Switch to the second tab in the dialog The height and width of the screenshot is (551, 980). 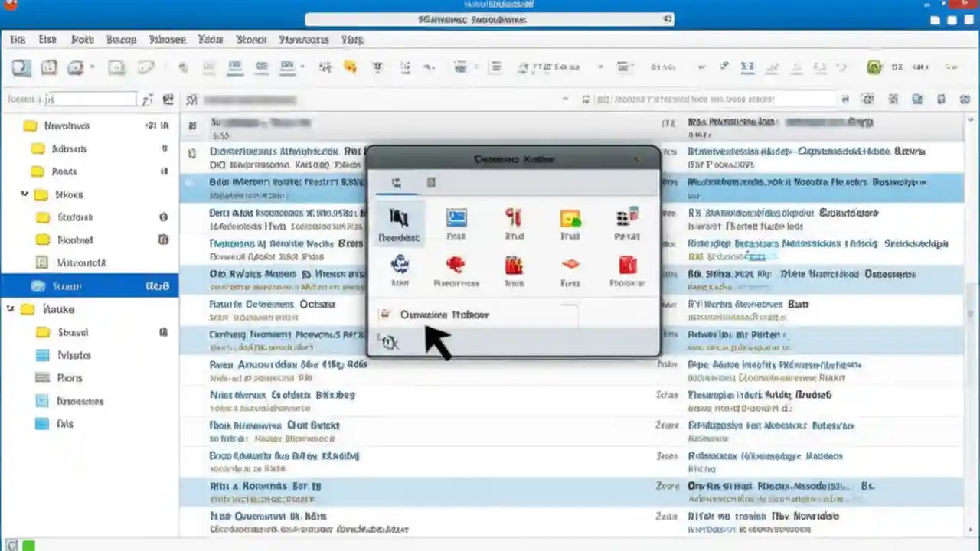431,182
